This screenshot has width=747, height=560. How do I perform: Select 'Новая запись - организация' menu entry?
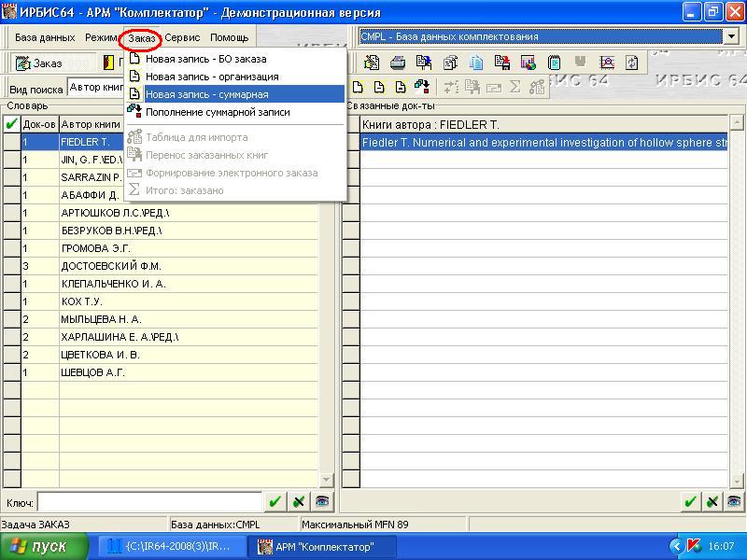(211, 77)
